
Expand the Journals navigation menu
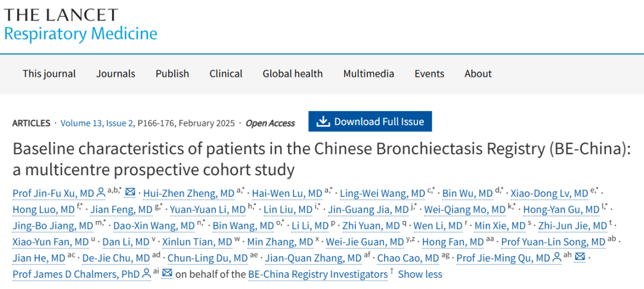tap(116, 74)
